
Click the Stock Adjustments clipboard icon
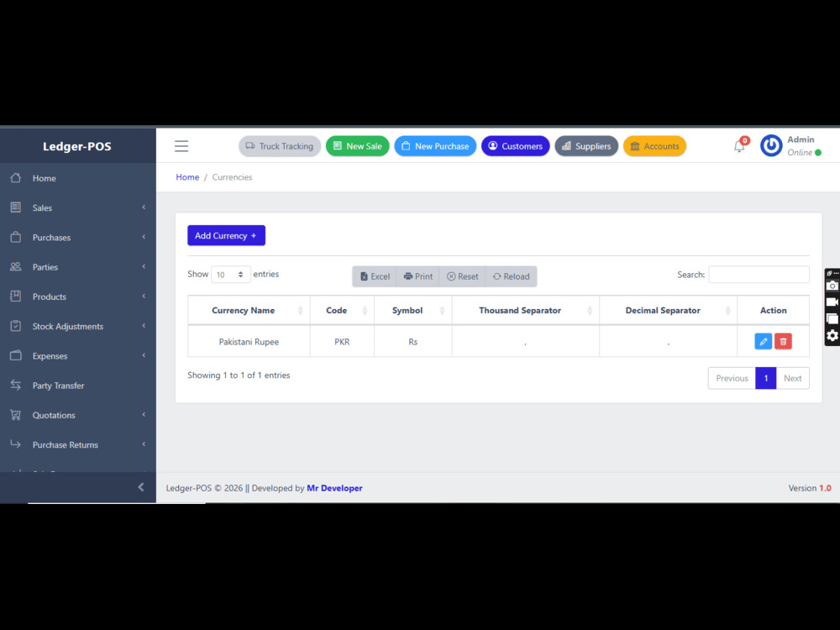click(x=16, y=326)
